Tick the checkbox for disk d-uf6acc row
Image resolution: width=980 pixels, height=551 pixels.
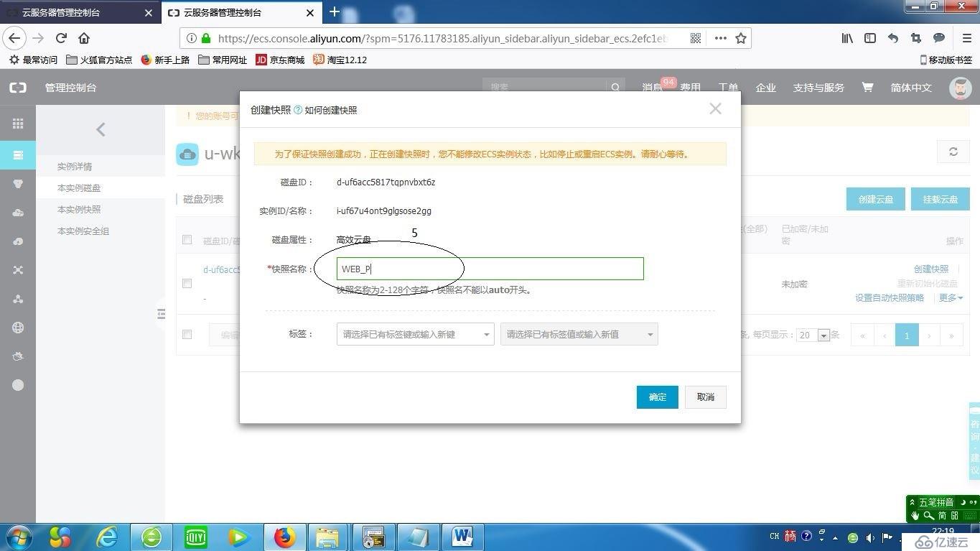click(187, 283)
